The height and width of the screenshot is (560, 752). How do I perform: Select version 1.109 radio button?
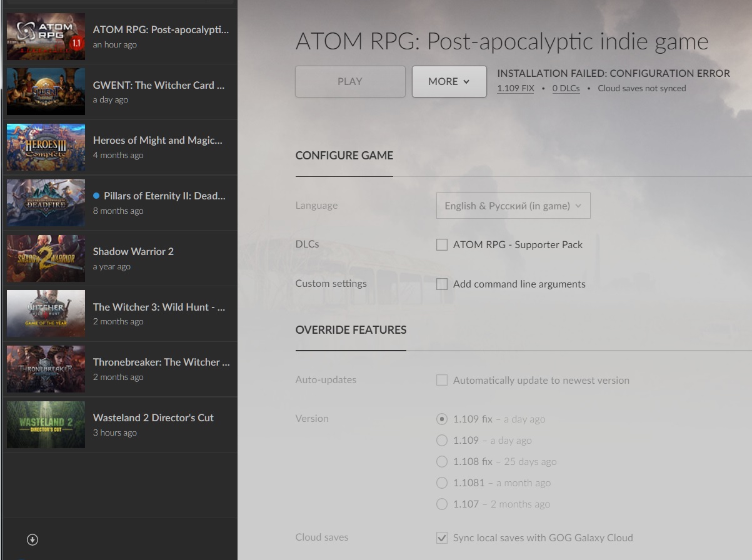pos(442,441)
